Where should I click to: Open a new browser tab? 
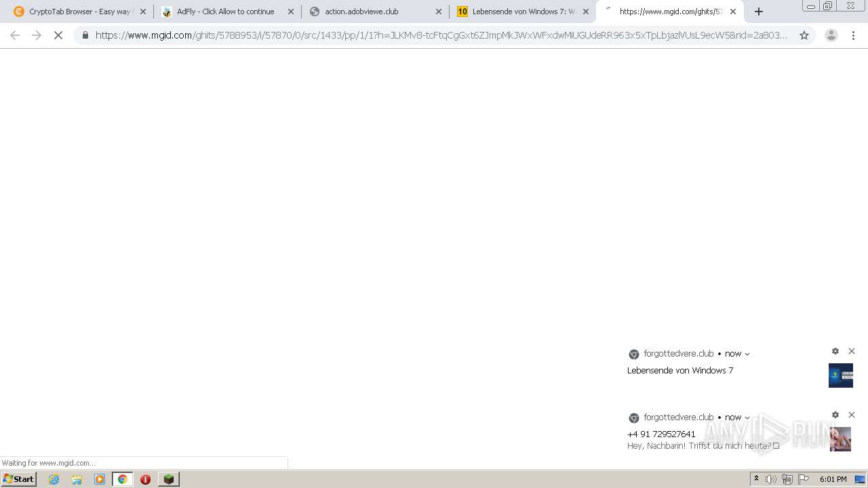tap(759, 12)
